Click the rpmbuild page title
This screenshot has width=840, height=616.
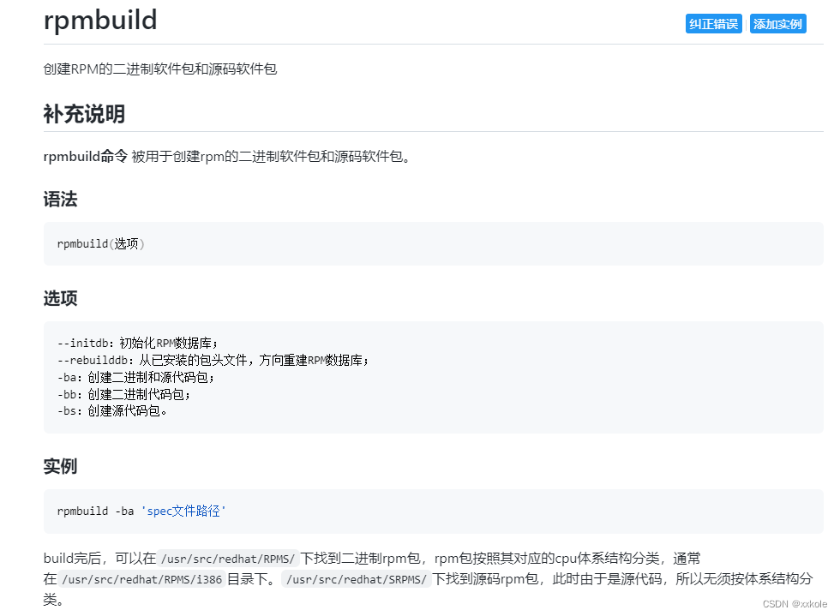point(100,21)
